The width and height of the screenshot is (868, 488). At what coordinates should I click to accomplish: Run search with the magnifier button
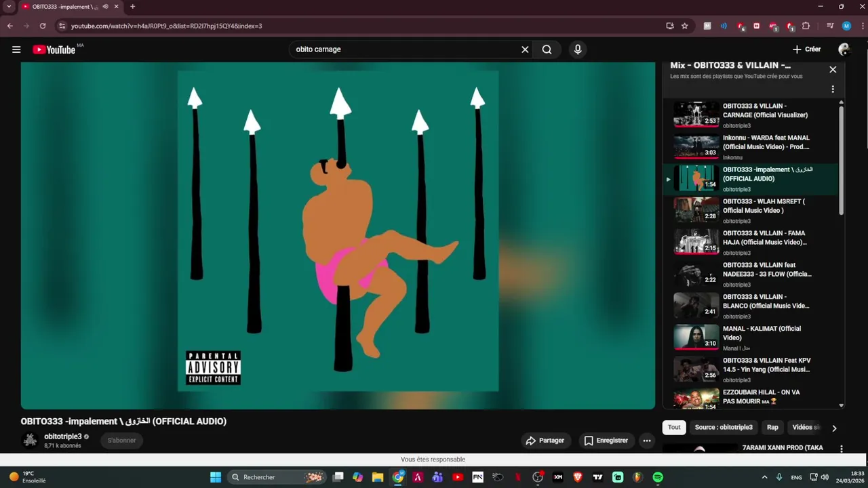coord(547,49)
